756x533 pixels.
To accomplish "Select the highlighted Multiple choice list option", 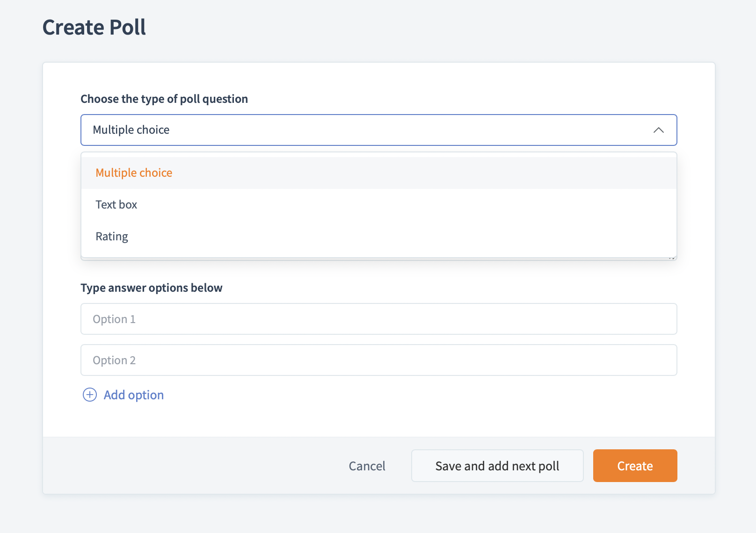I will [x=134, y=173].
